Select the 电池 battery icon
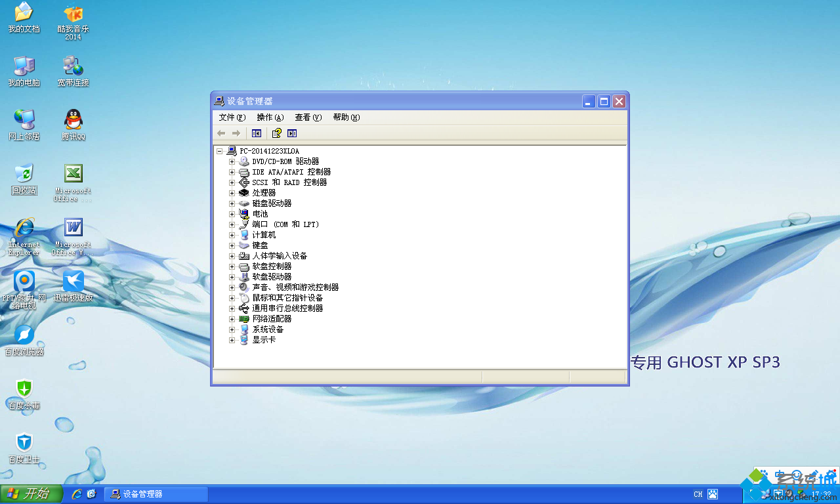The height and width of the screenshot is (504, 840). point(243,214)
